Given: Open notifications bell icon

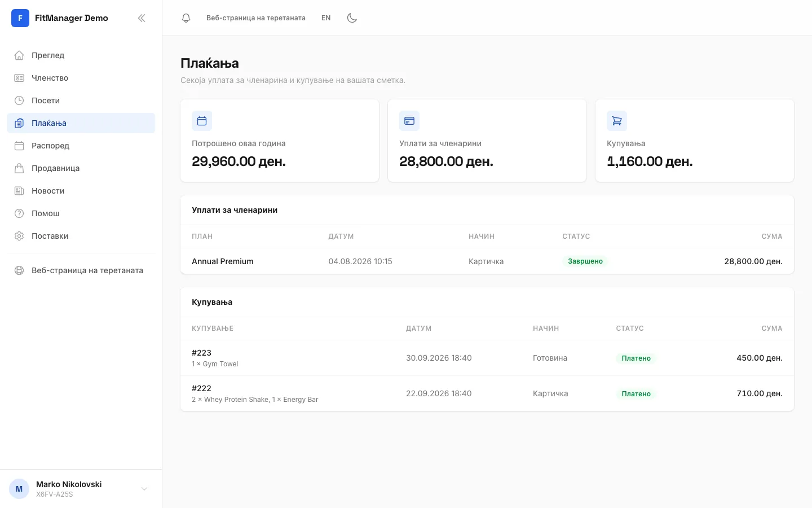Looking at the screenshot, I should [186, 18].
